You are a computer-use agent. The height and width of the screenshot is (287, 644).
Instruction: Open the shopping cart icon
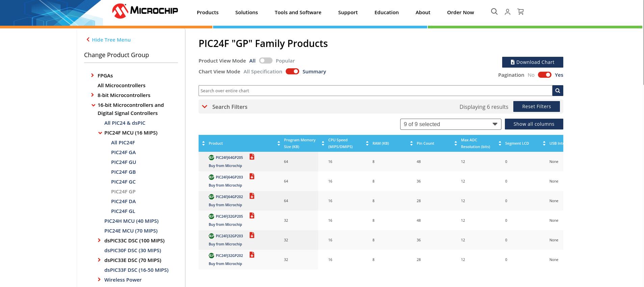[520, 12]
